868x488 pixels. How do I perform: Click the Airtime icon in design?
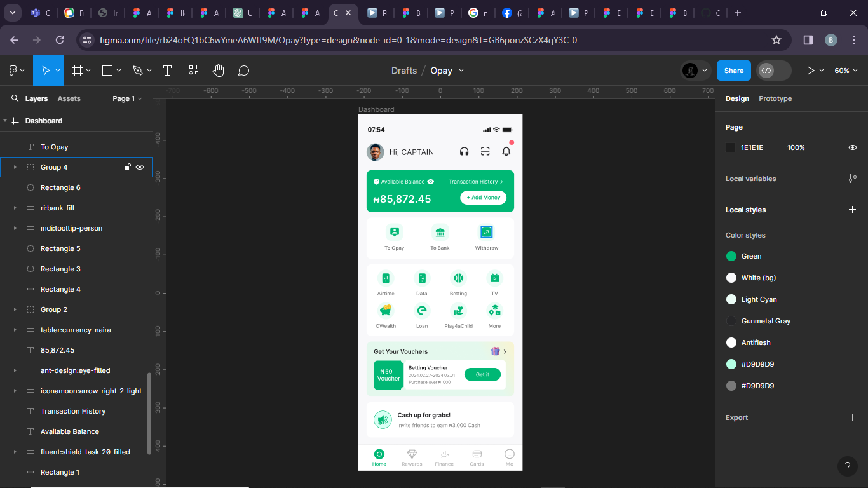(386, 278)
